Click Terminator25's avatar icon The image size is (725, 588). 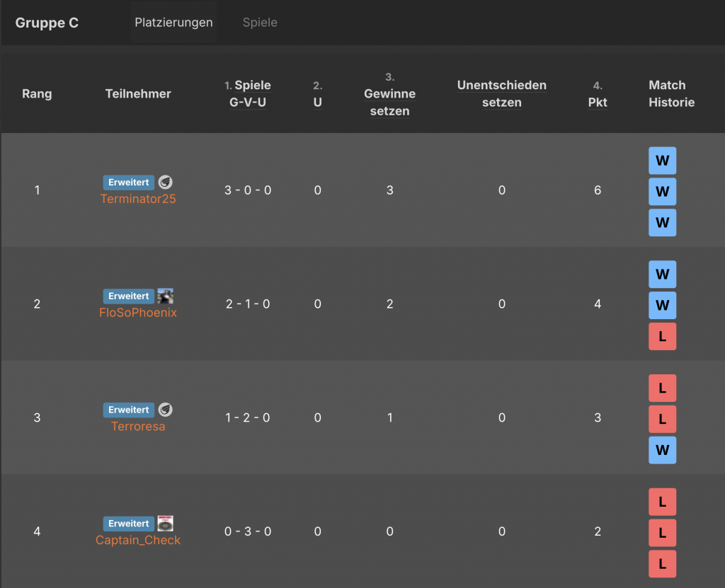(x=165, y=182)
